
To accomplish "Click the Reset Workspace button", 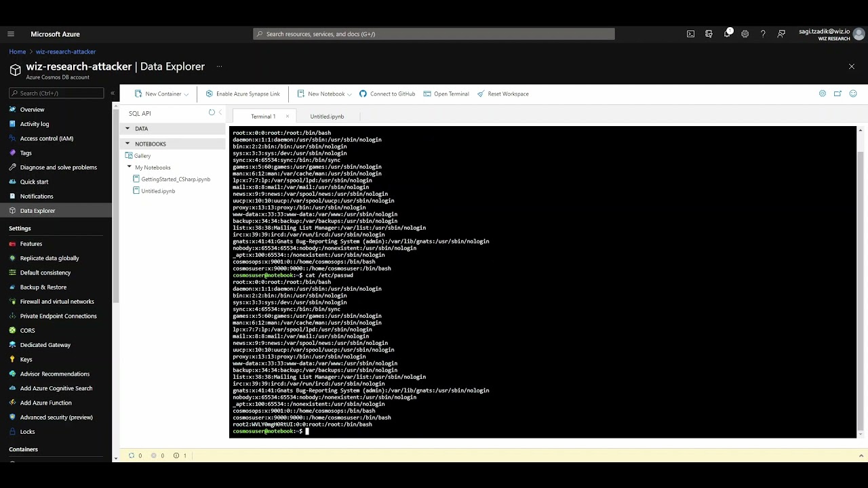I will coord(502,94).
